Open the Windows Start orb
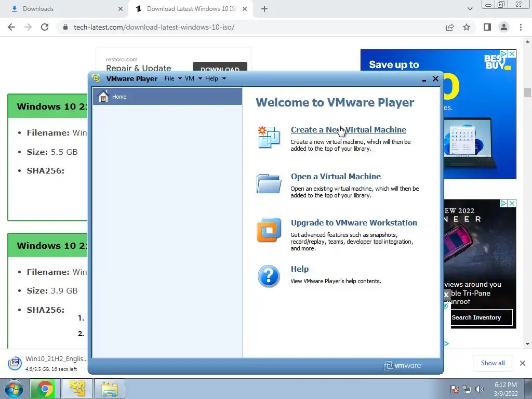532x399 pixels. click(x=14, y=389)
